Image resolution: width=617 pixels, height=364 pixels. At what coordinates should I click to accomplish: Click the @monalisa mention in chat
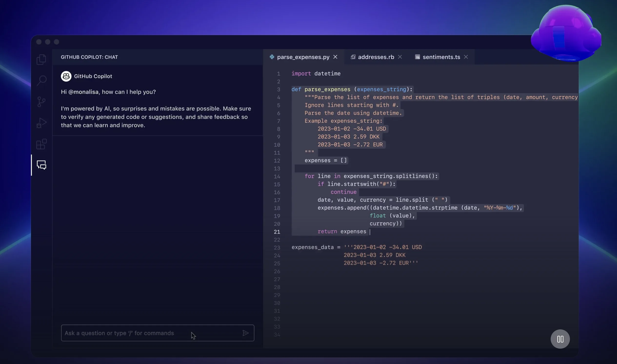tap(83, 92)
